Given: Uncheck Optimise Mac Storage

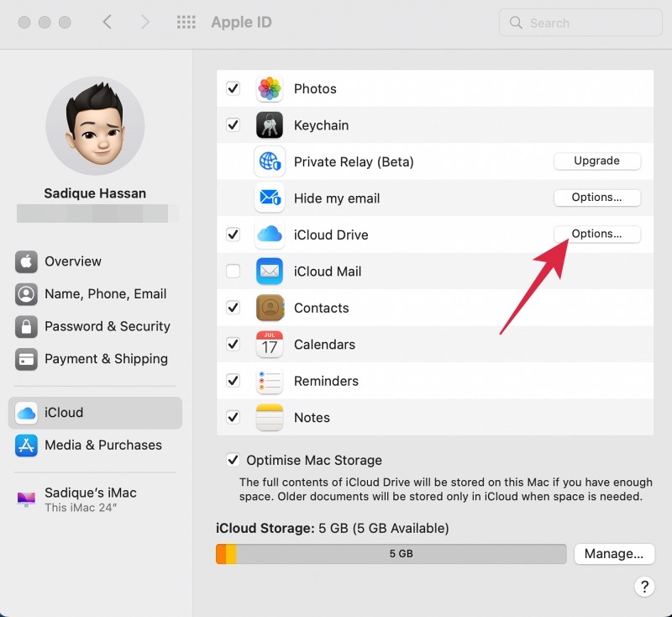Looking at the screenshot, I should 233,460.
